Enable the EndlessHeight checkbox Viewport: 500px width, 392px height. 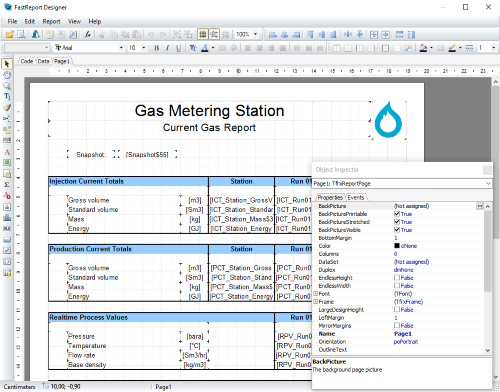397,277
